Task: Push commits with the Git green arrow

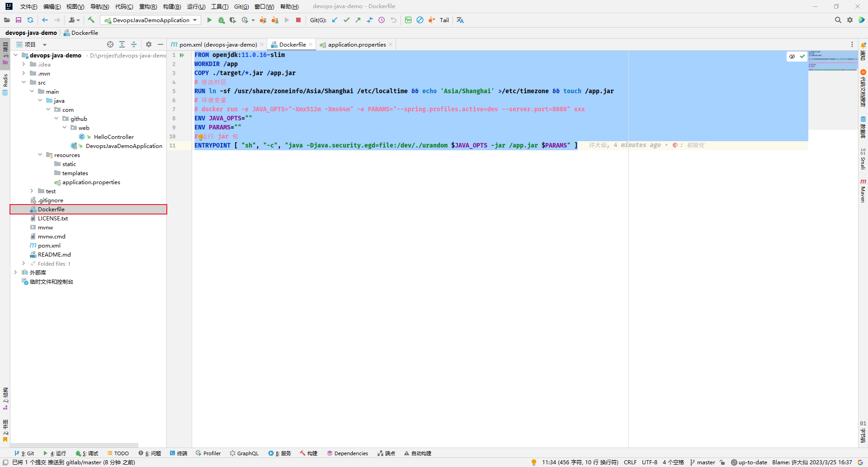Action: [358, 20]
